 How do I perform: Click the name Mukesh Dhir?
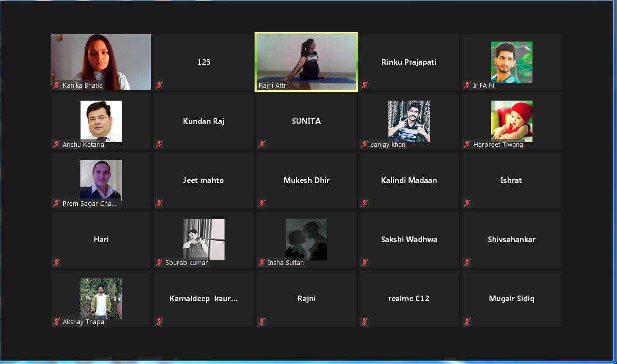[306, 180]
